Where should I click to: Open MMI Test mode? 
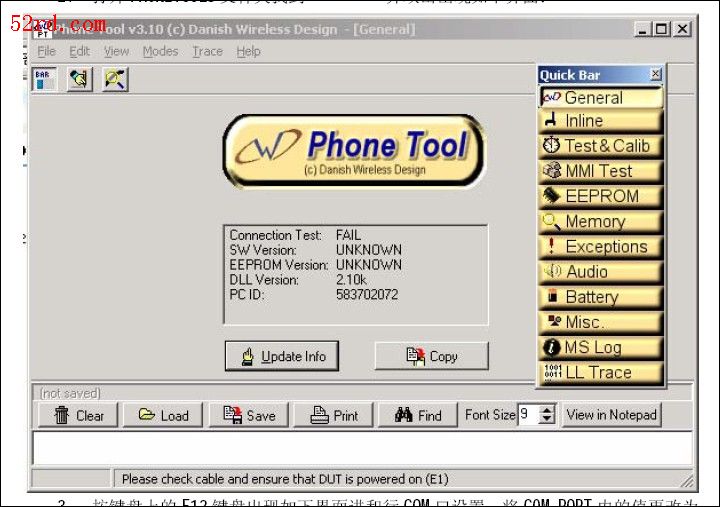[601, 171]
